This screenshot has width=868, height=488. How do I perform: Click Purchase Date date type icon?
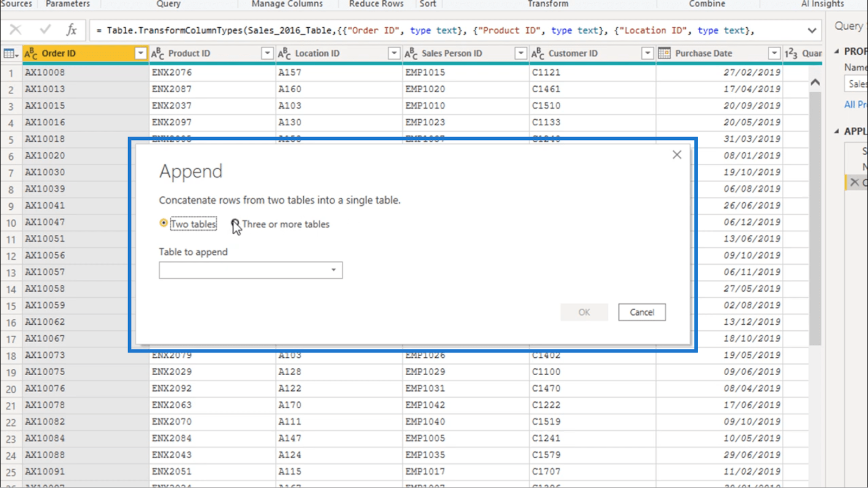664,53
